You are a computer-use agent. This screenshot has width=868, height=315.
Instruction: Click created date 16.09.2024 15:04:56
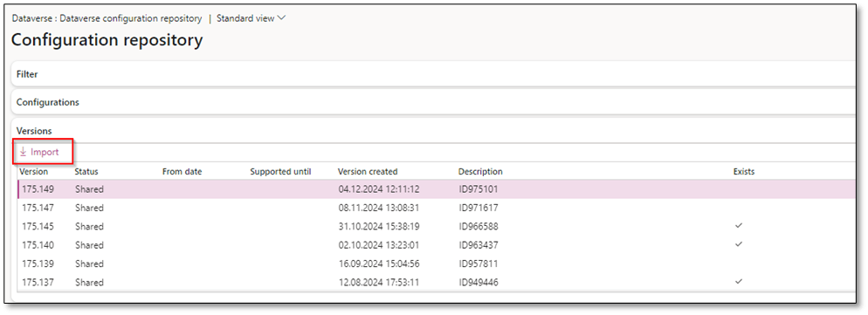coord(379,264)
